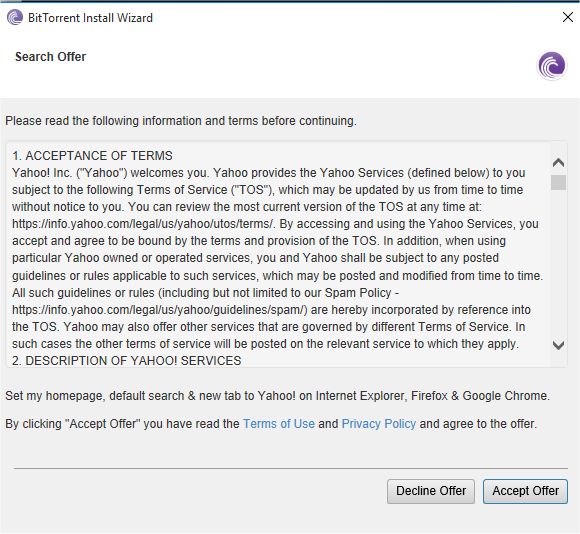Click the guidelines/spam URL in the text
The width and height of the screenshot is (580, 534).
[x=159, y=310]
